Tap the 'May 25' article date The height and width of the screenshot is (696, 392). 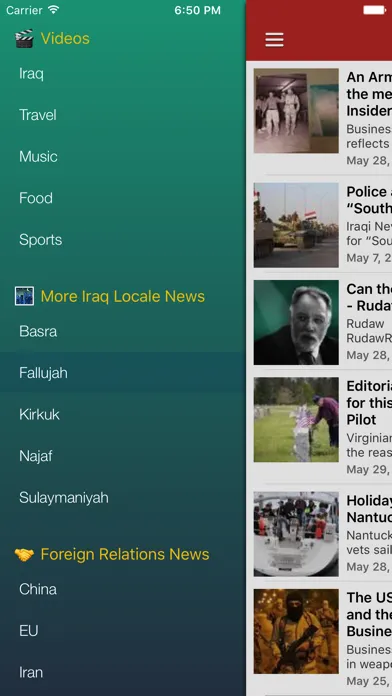coord(369,681)
